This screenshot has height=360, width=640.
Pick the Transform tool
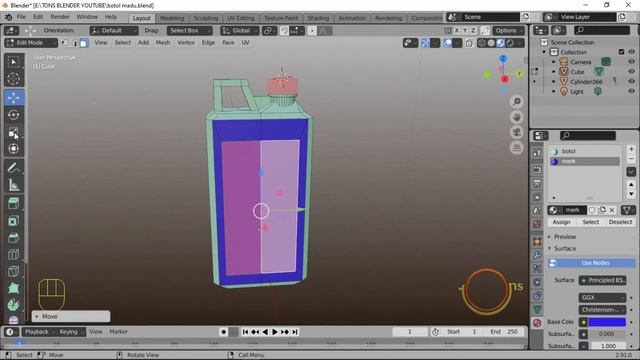[13, 149]
